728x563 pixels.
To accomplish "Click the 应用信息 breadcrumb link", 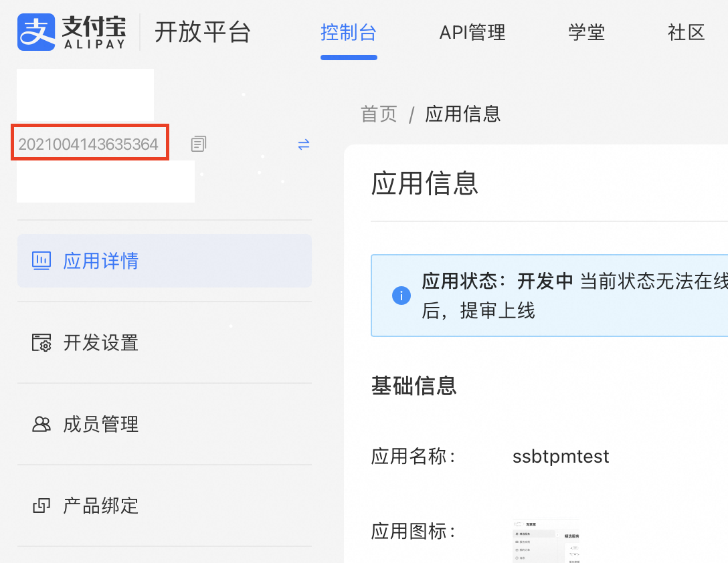I will click(463, 114).
